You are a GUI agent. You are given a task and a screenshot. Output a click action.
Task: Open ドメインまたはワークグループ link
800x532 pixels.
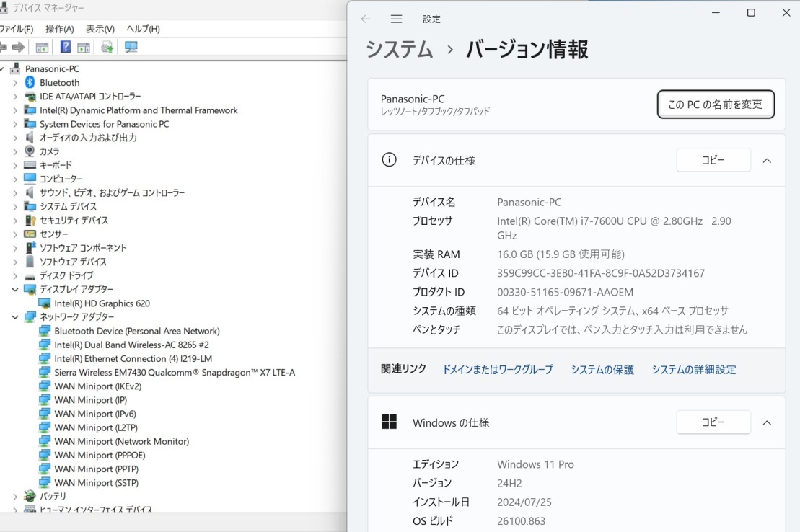click(x=498, y=369)
